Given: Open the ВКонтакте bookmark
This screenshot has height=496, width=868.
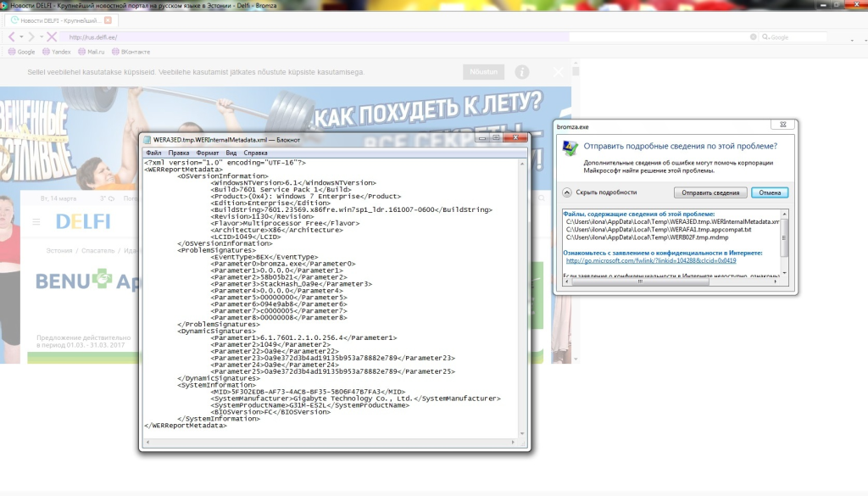Looking at the screenshot, I should [131, 52].
